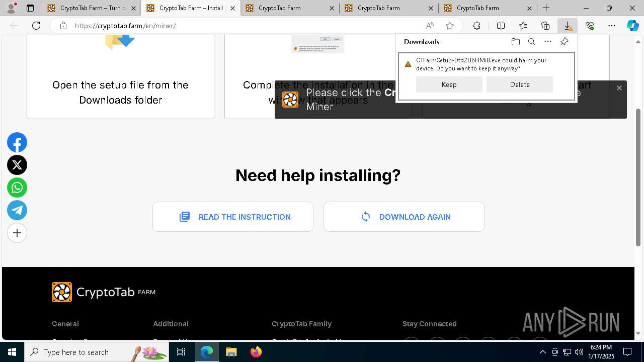The image size is (644, 362).
Task: Open taskbar clock and date
Action: pyautogui.click(x=602, y=352)
